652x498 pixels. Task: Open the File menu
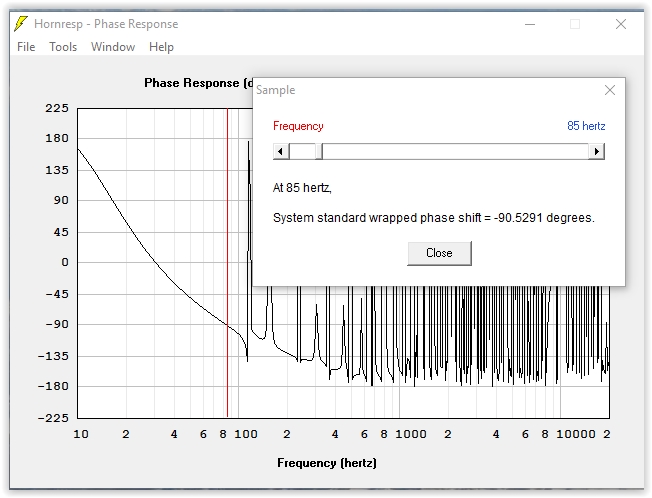(x=26, y=47)
